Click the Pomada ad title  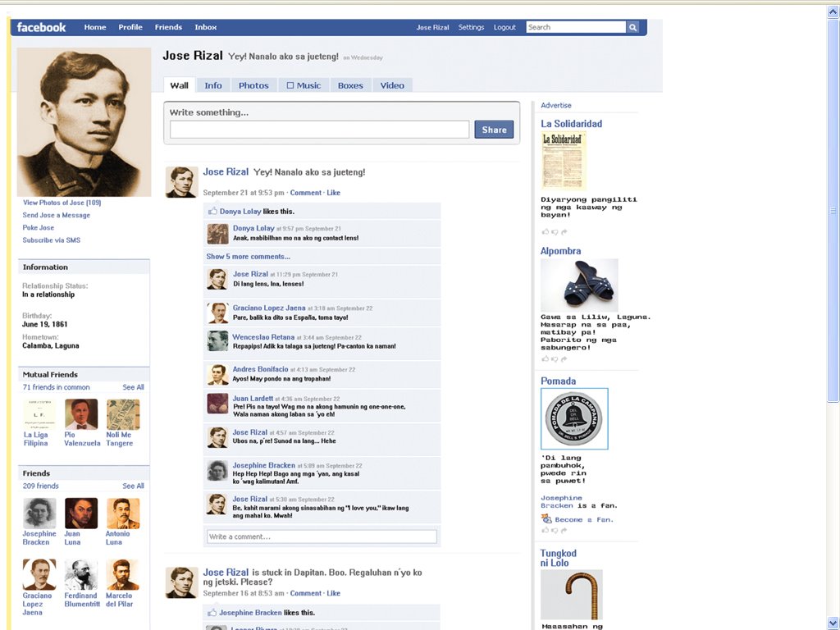[558, 381]
